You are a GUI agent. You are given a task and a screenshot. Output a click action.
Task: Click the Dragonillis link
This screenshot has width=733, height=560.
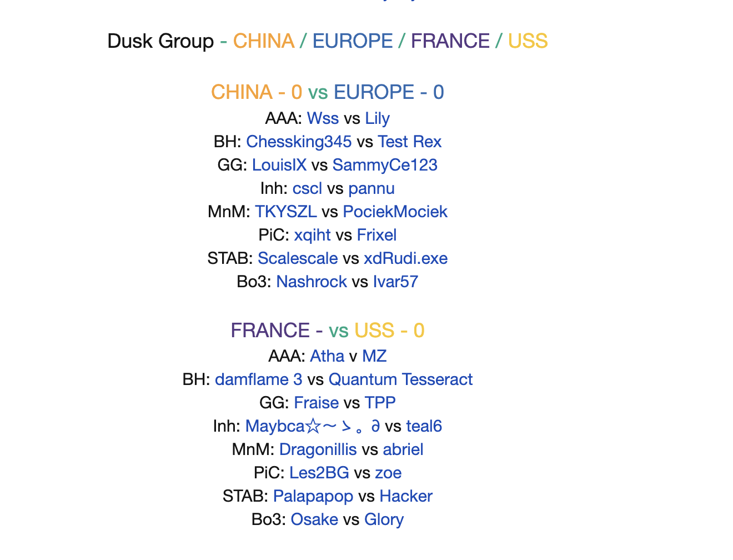318,449
